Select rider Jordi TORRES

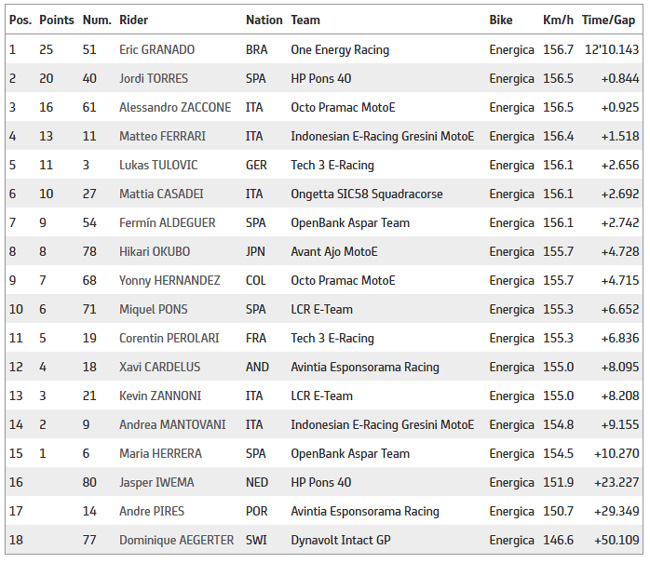(x=153, y=79)
